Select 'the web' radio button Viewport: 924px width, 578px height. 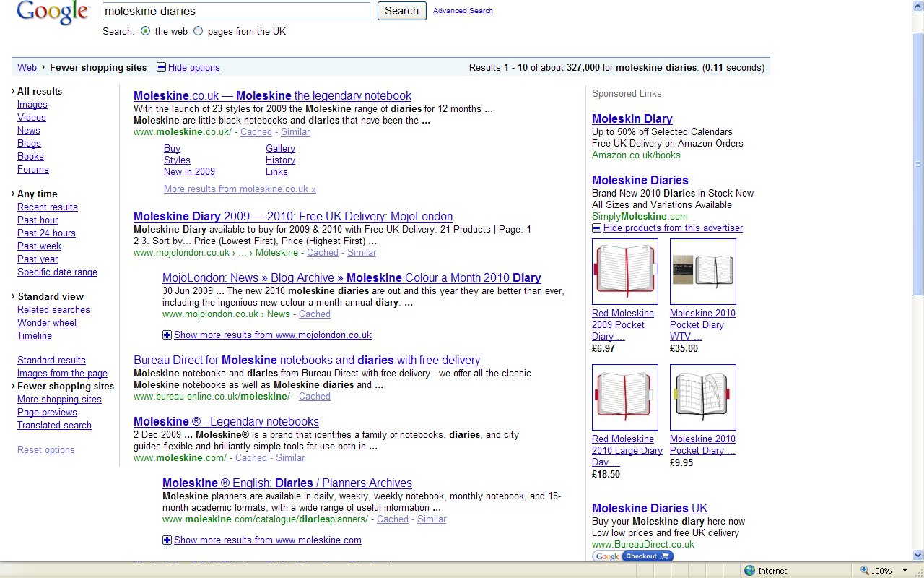tap(145, 31)
